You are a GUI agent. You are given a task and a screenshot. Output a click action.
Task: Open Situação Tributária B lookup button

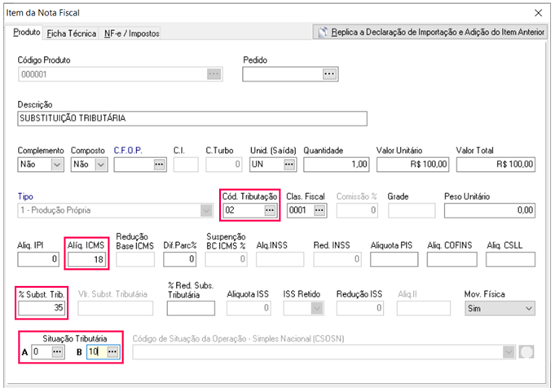pos(112,351)
